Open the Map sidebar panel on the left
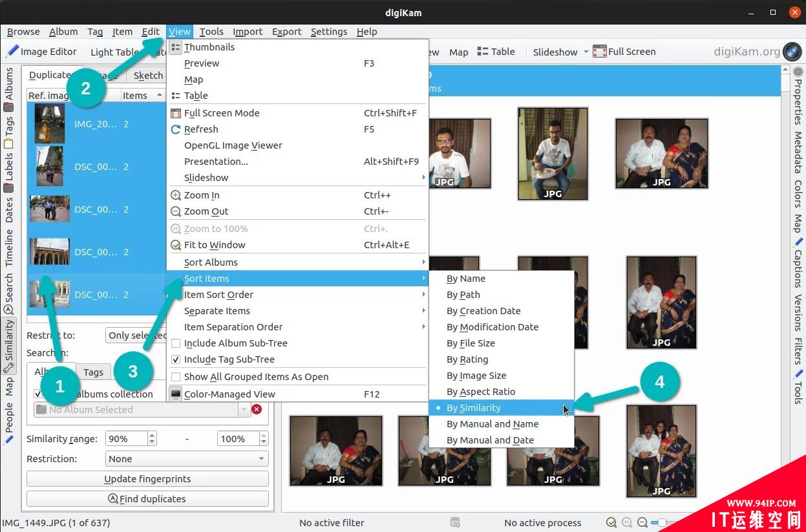Screen dimensions: 806x532 click(9, 387)
